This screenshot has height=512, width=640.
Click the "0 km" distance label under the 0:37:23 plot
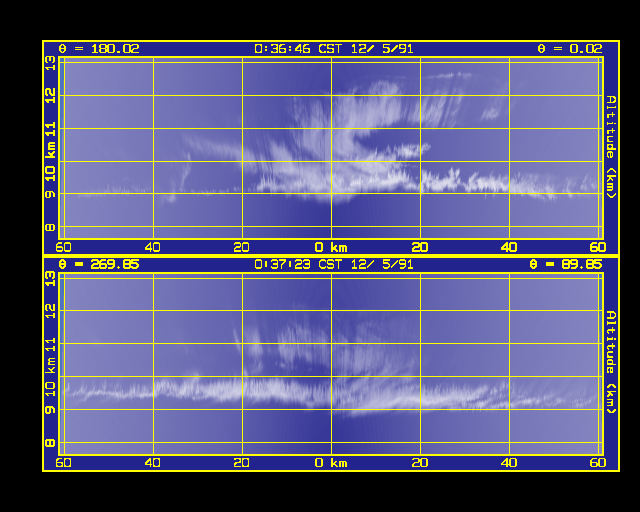(x=331, y=463)
